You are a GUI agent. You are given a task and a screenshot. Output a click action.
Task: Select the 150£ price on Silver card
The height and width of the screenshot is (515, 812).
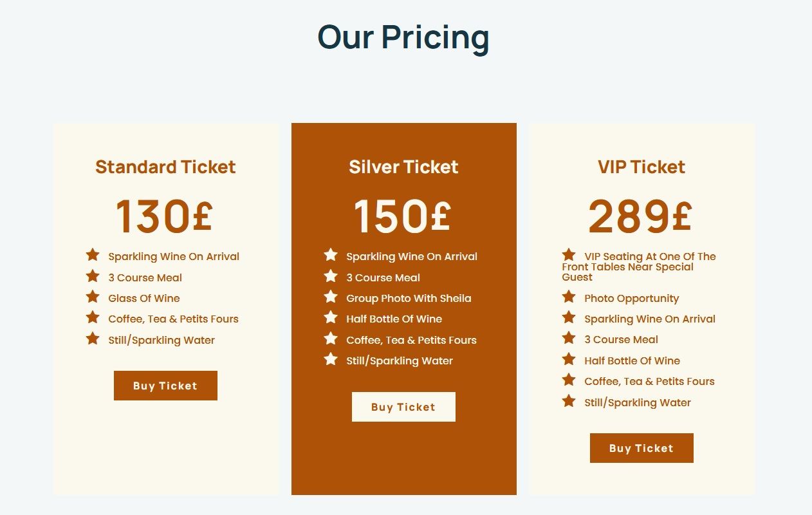pyautogui.click(x=403, y=216)
